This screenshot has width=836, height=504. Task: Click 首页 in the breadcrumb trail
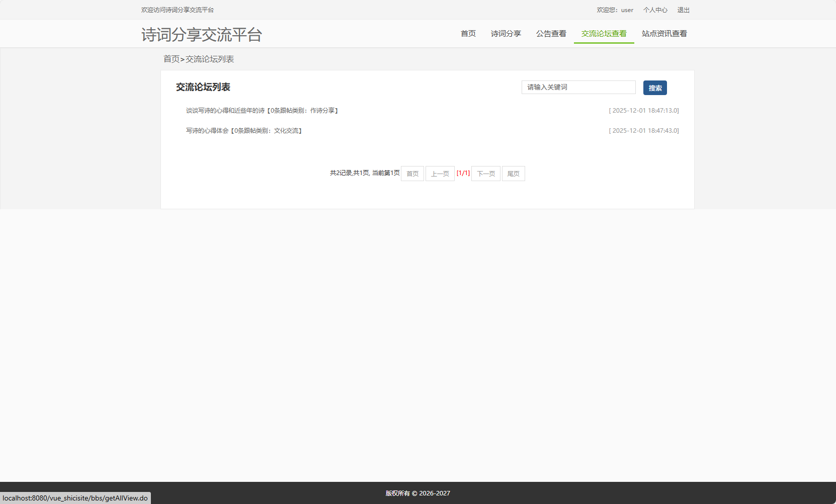point(171,59)
